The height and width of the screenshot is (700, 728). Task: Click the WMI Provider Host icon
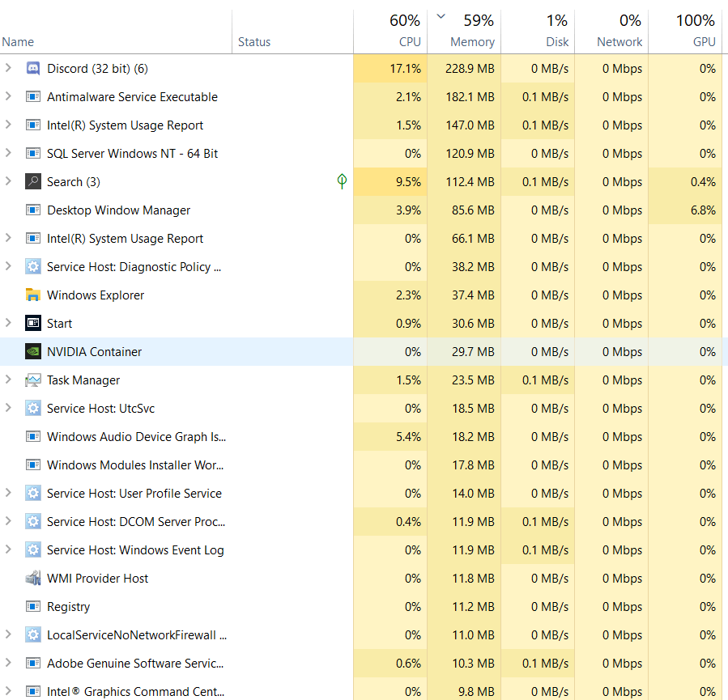click(x=33, y=578)
